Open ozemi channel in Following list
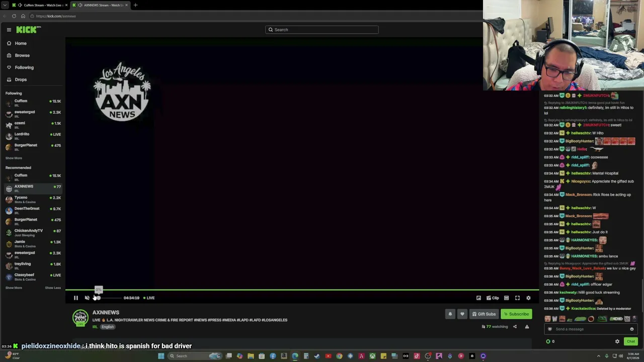The width and height of the screenshot is (644, 362). click(x=33, y=125)
